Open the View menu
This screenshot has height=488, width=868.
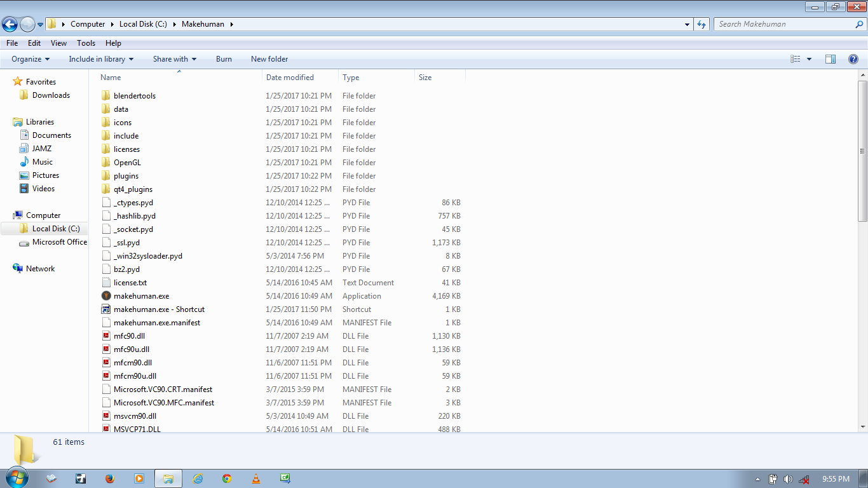pos(58,43)
